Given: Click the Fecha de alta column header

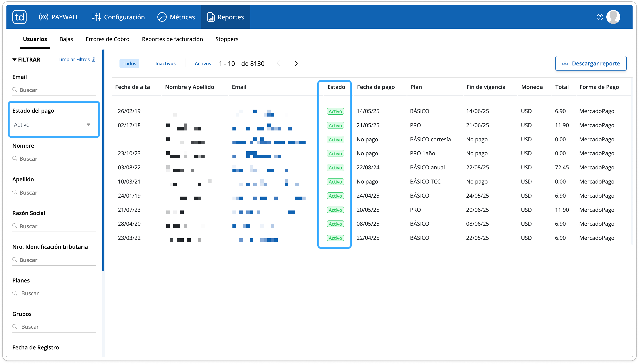Looking at the screenshot, I should tap(132, 87).
